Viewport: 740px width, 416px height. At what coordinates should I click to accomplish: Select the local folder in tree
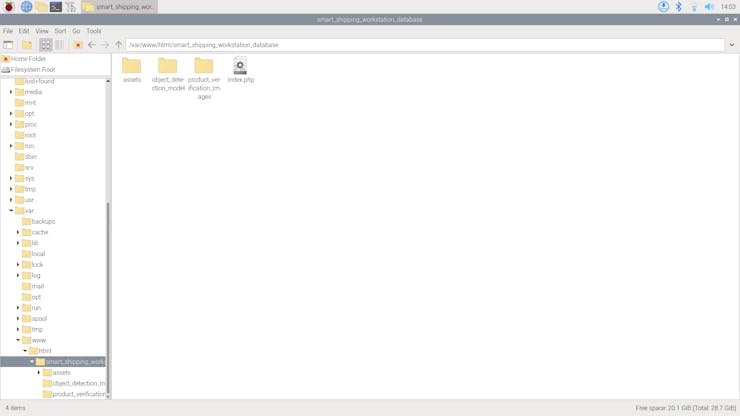[x=34, y=254]
